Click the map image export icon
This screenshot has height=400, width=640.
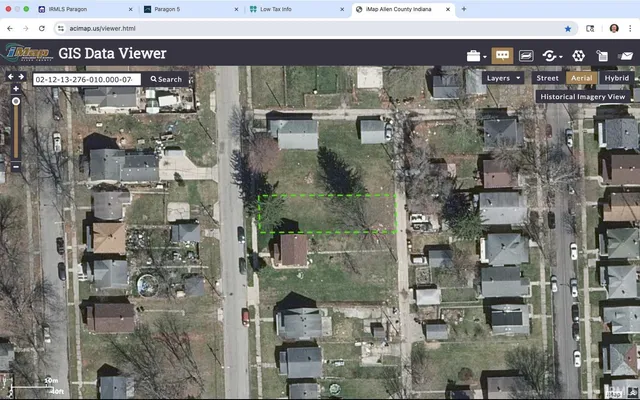526,55
